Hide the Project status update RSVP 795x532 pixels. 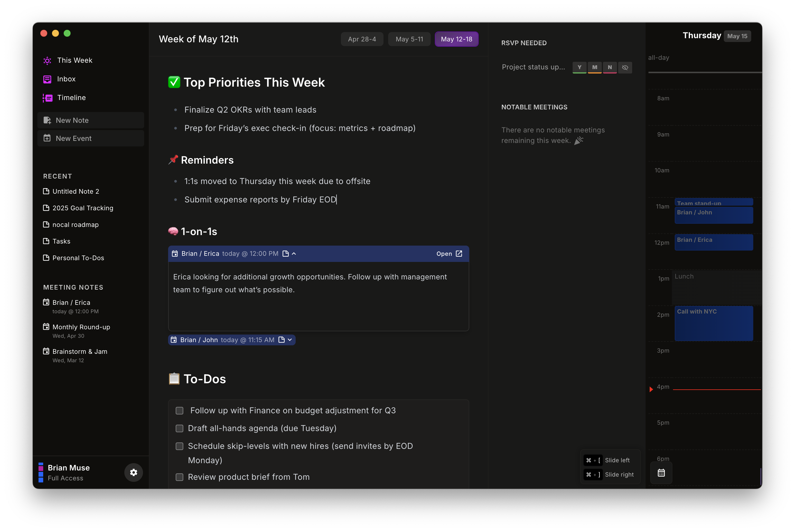click(625, 67)
